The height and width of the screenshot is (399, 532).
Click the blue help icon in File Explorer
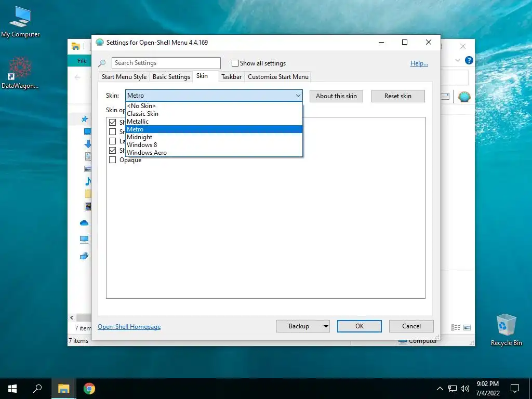pos(469,60)
